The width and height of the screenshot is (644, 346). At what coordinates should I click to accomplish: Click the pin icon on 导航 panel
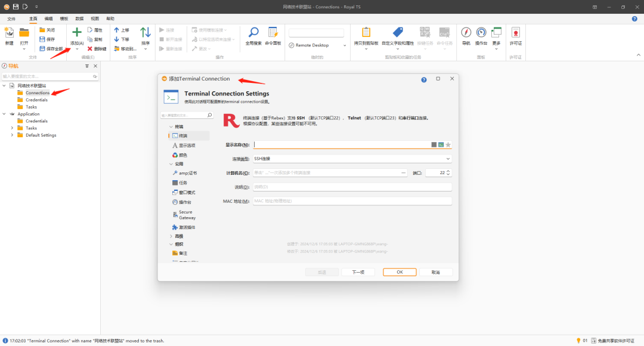point(87,66)
